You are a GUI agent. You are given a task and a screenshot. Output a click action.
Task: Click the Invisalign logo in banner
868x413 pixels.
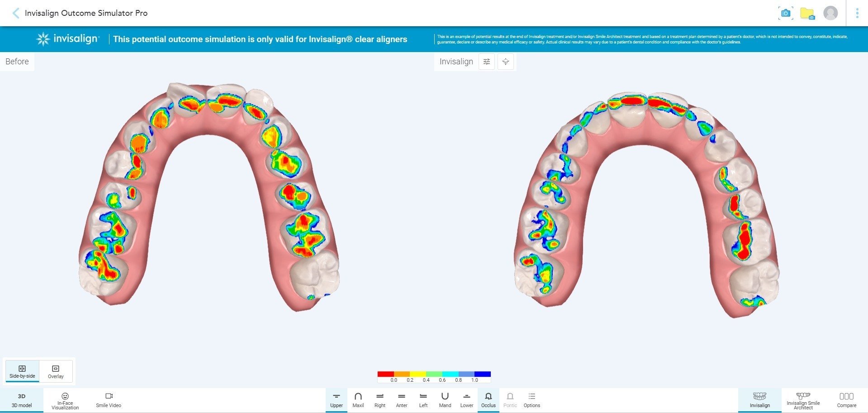tap(68, 39)
